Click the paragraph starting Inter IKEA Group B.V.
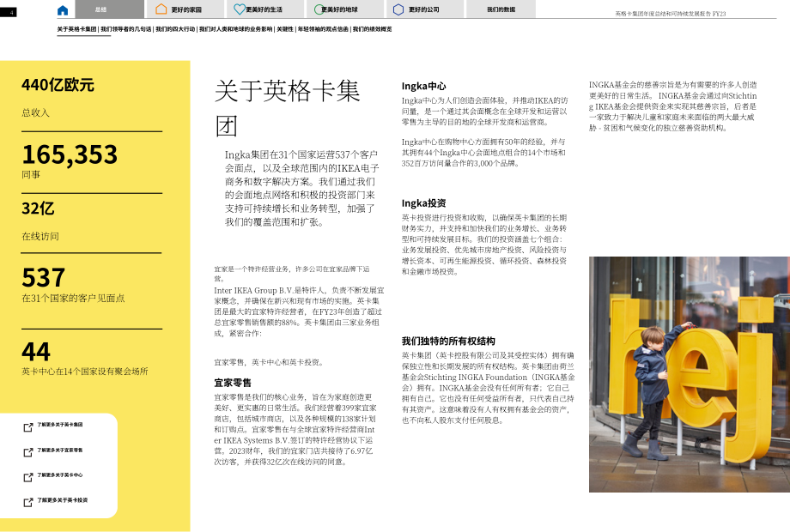This screenshot has height=532, width=790. click(299, 311)
